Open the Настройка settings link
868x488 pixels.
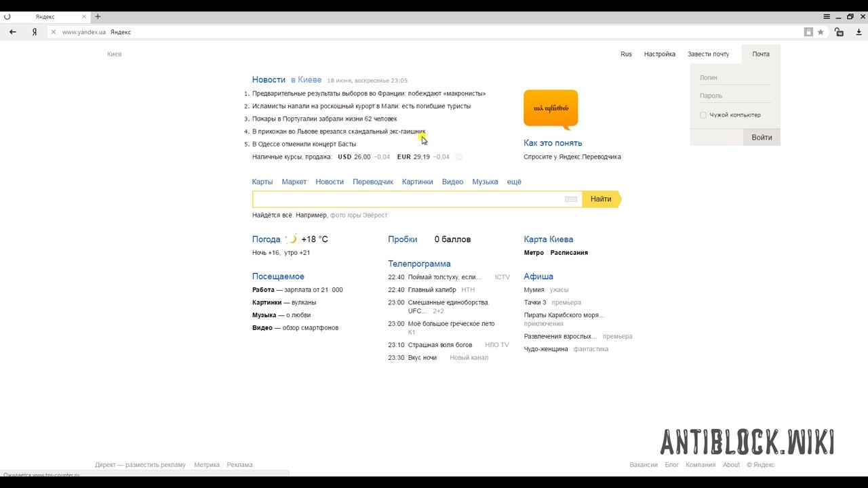coord(660,54)
